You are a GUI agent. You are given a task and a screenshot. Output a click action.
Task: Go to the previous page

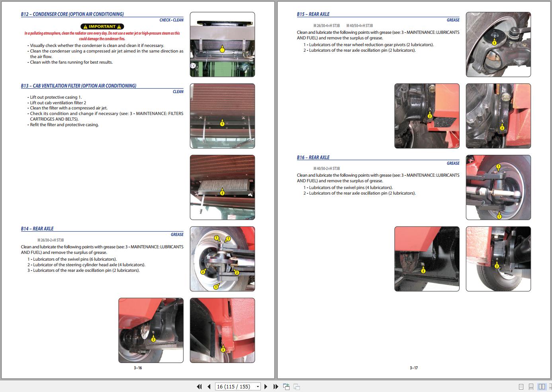(x=209, y=386)
